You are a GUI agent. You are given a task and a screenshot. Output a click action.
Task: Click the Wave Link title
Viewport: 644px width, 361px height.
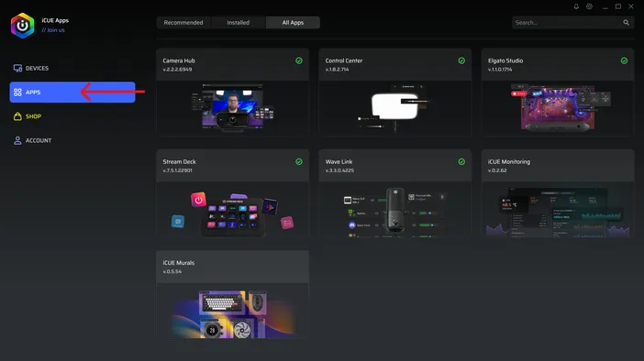[339, 161]
